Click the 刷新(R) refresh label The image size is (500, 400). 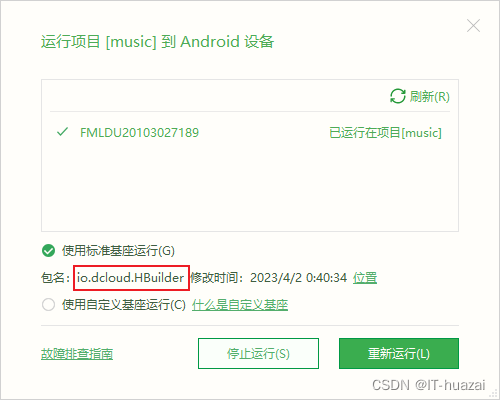(x=429, y=97)
